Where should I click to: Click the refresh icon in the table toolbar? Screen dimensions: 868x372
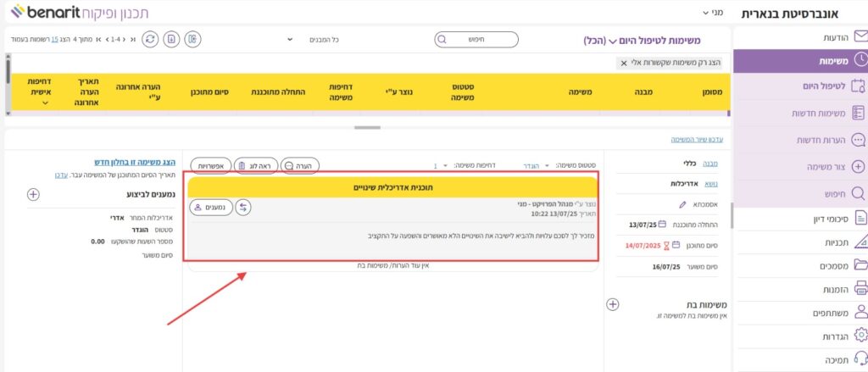click(150, 39)
